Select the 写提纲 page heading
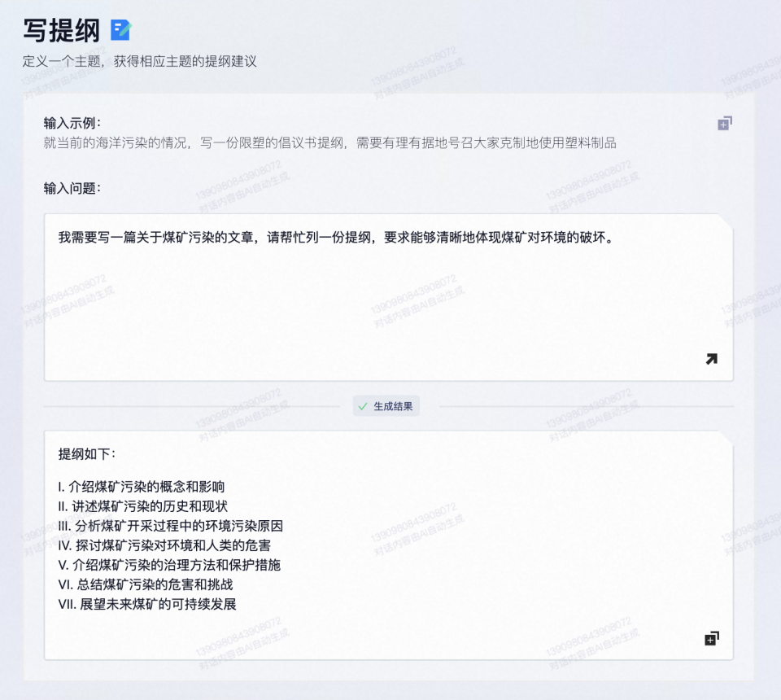The image size is (781, 700). click(x=62, y=29)
